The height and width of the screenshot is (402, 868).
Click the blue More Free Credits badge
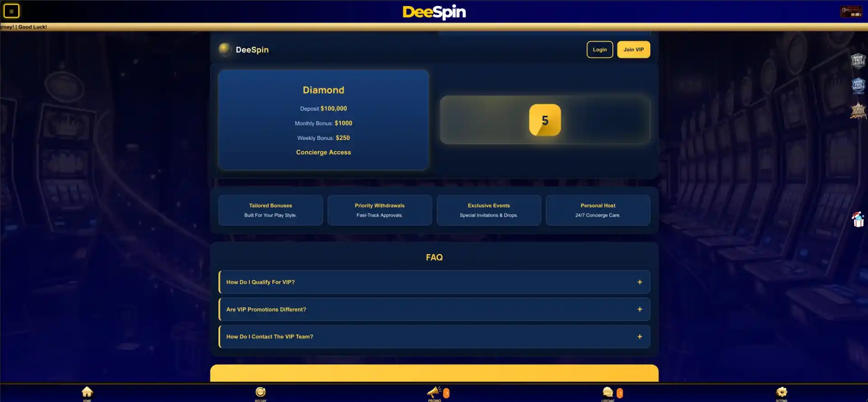[858, 85]
